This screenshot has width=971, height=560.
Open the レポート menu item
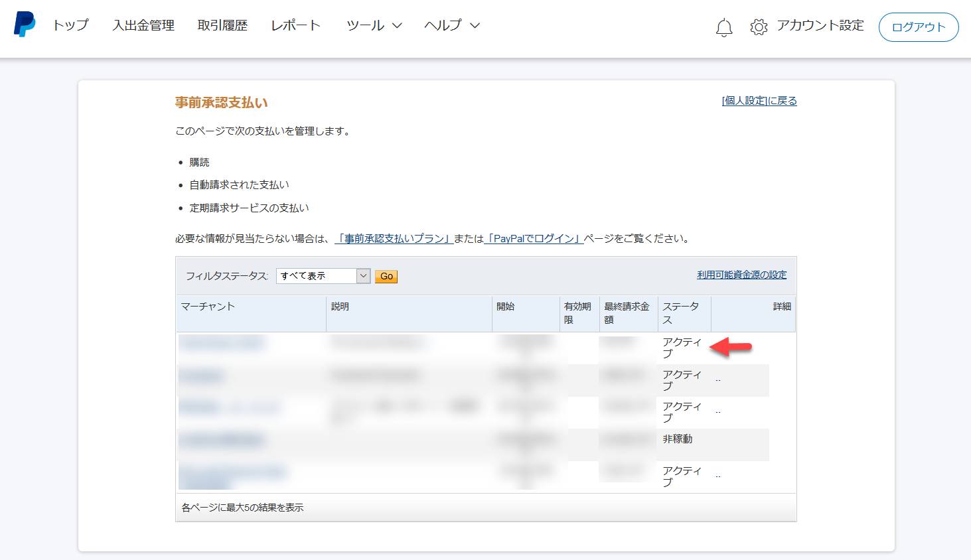click(x=296, y=26)
